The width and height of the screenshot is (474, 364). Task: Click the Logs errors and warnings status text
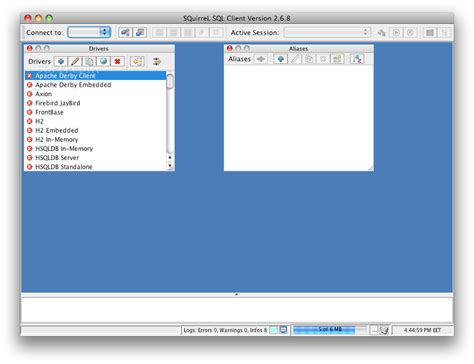click(x=225, y=330)
